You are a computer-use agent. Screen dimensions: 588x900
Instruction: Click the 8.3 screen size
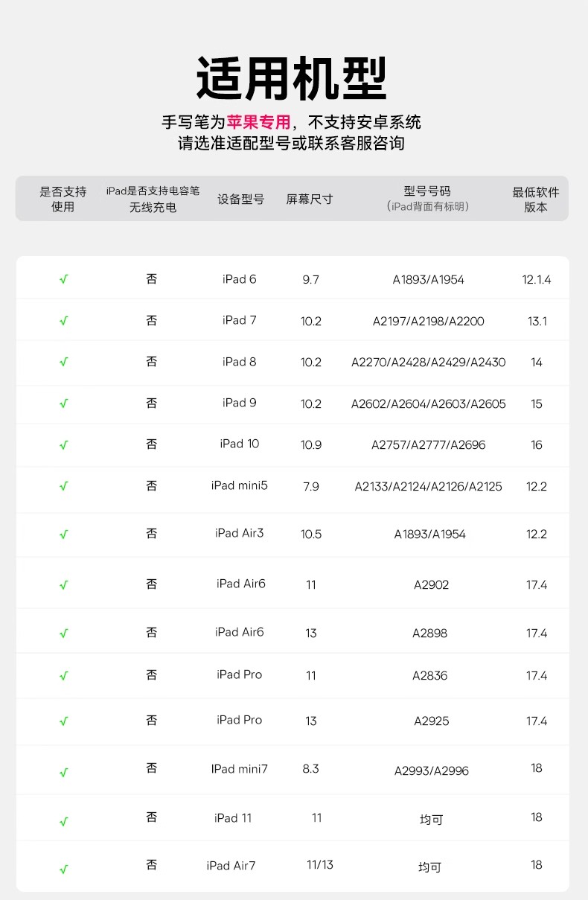click(x=311, y=769)
